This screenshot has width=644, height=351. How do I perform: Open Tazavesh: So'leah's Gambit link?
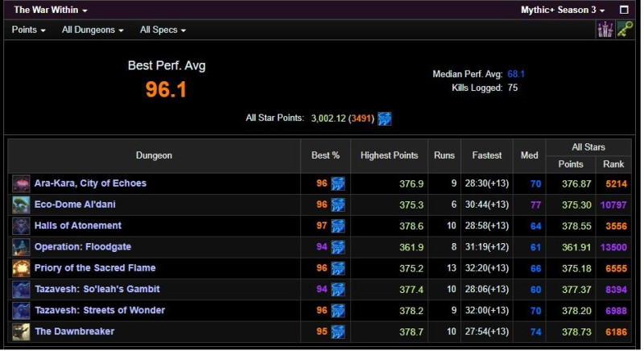pyautogui.click(x=97, y=289)
